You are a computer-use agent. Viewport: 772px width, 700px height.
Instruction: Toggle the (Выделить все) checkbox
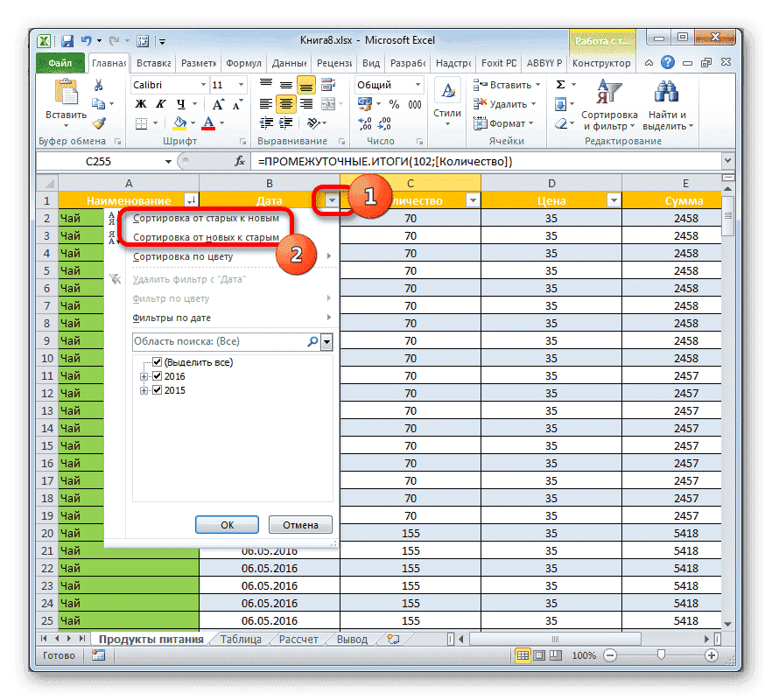pyautogui.click(x=156, y=361)
